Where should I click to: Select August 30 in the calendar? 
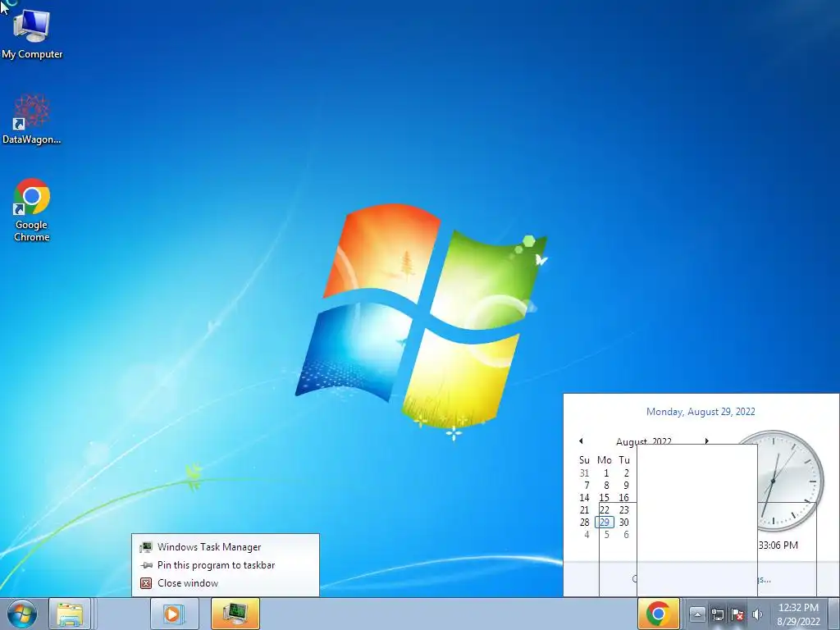pyautogui.click(x=624, y=523)
